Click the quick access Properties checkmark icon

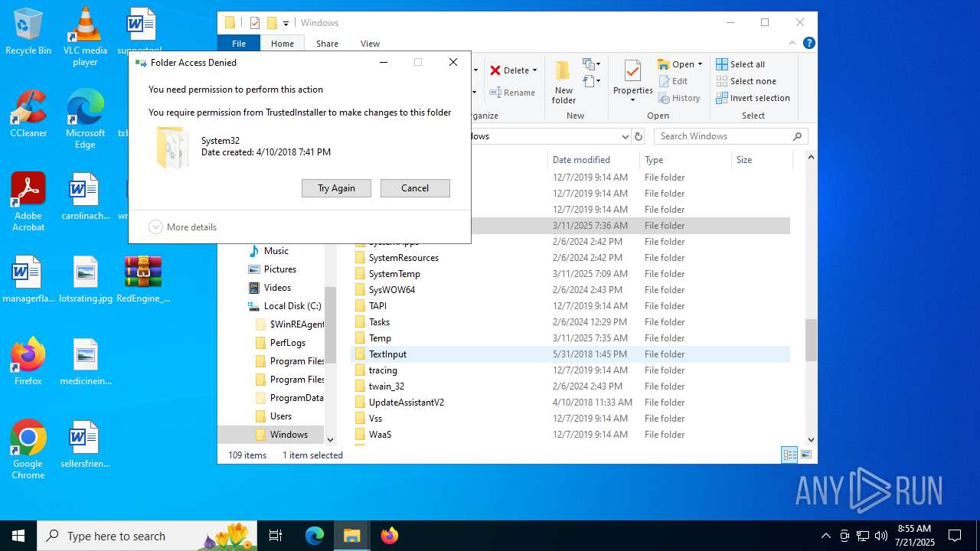pyautogui.click(x=255, y=23)
